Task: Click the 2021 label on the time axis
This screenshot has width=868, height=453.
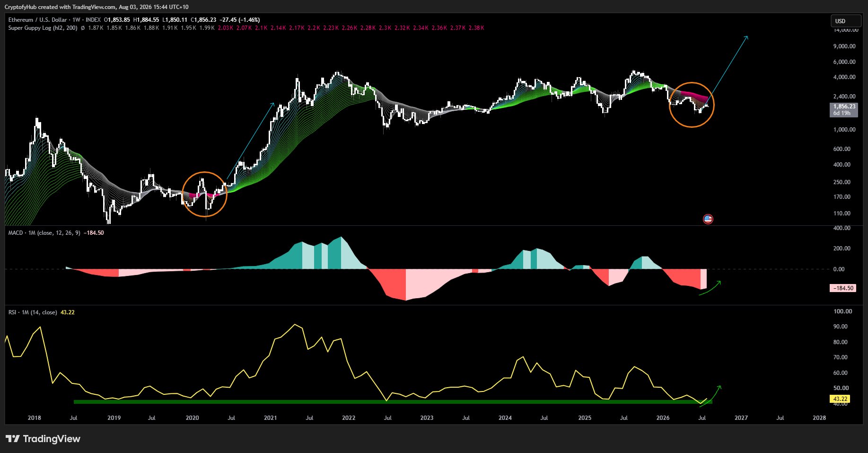Action: pos(270,418)
